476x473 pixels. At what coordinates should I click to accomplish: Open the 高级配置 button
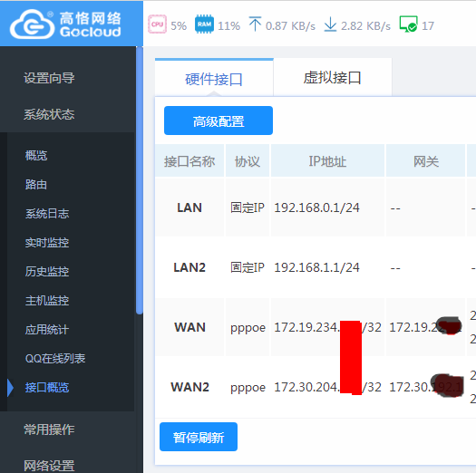(219, 121)
